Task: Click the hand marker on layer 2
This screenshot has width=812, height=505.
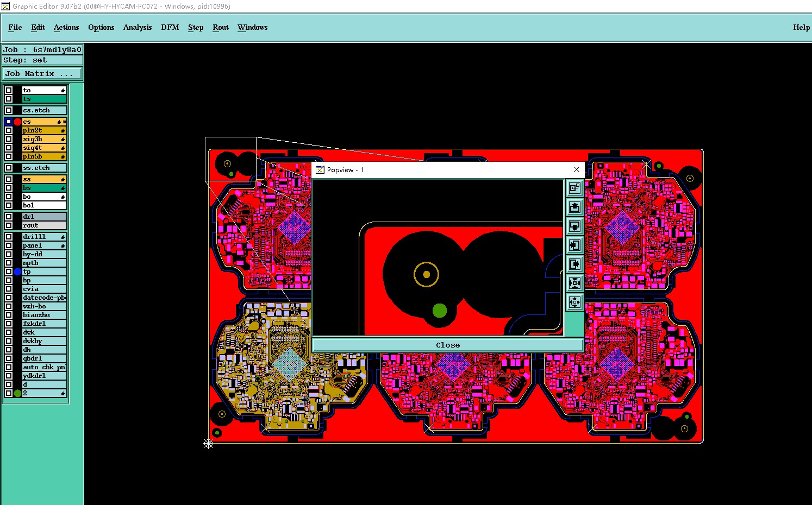Action: pyautogui.click(x=63, y=393)
